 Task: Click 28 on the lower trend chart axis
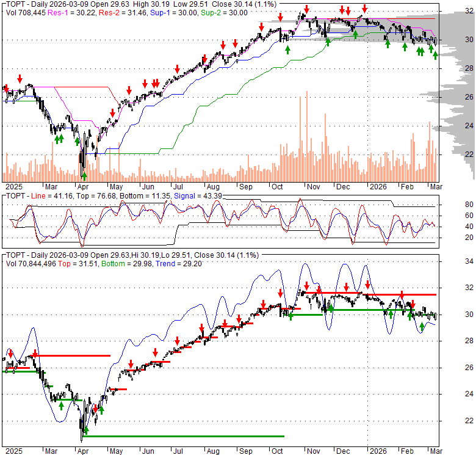click(469, 341)
